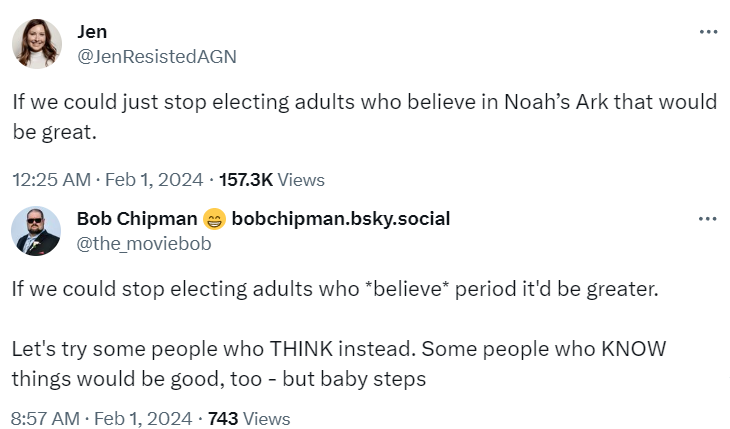The image size is (730, 429).
Task: Click the display name Jen
Action: pos(92,32)
